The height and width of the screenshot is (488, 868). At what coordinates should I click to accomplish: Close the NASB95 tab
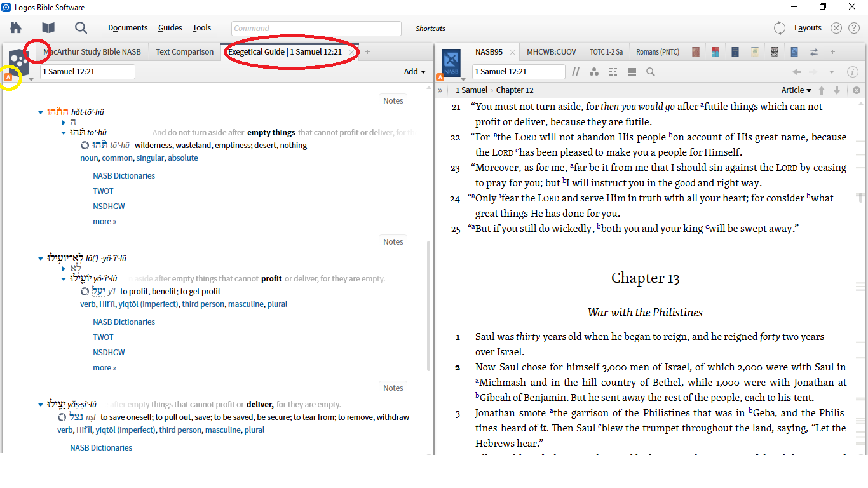coord(513,52)
